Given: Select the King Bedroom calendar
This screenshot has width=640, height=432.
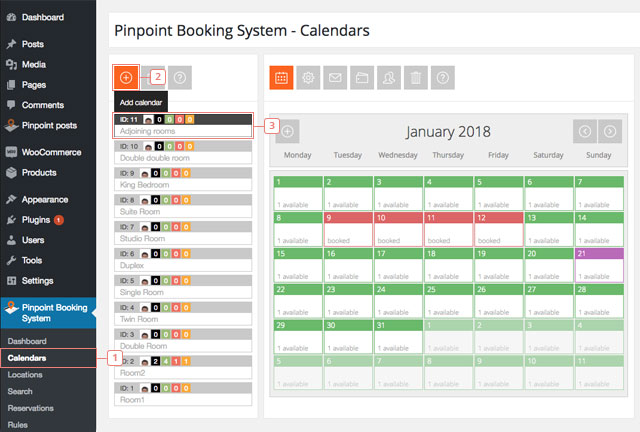Looking at the screenshot, I should pos(183,180).
